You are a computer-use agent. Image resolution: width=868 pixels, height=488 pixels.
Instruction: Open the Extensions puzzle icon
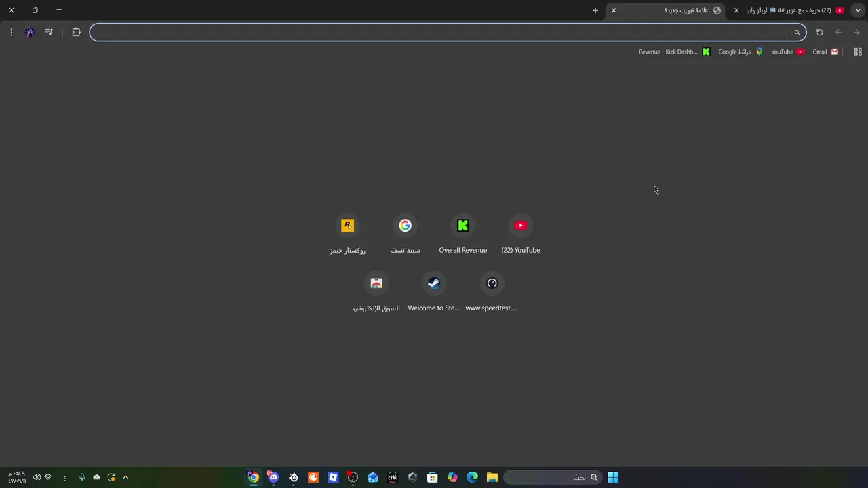pyautogui.click(x=76, y=32)
